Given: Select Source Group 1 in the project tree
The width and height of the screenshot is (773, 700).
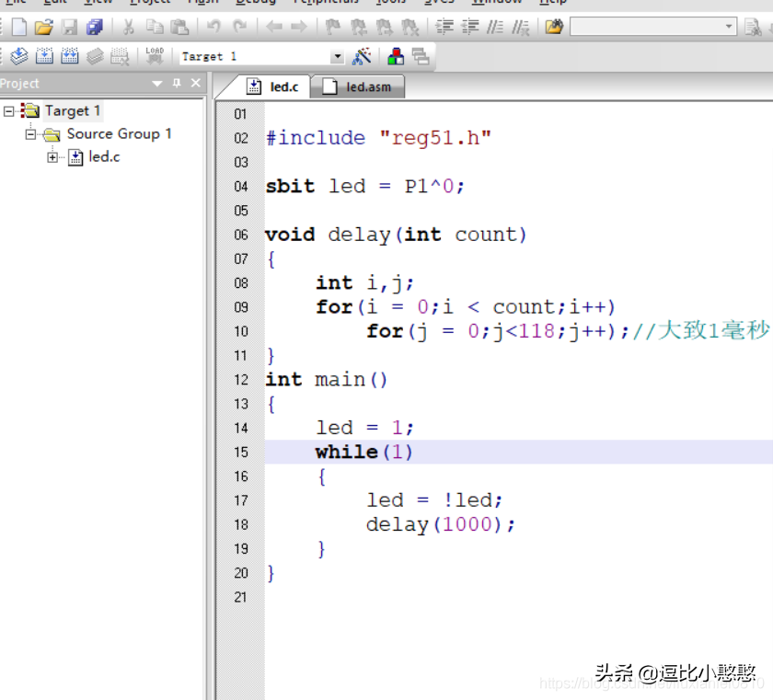Looking at the screenshot, I should (120, 133).
